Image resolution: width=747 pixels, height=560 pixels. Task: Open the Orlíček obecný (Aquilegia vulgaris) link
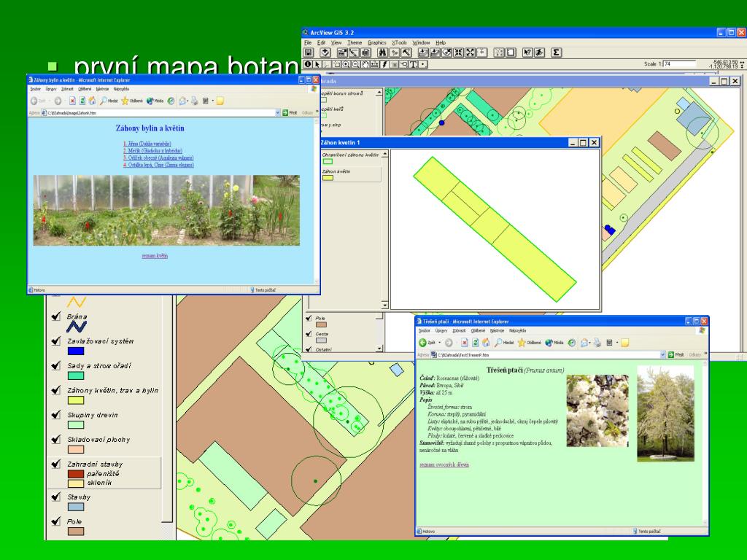pyautogui.click(x=158, y=157)
